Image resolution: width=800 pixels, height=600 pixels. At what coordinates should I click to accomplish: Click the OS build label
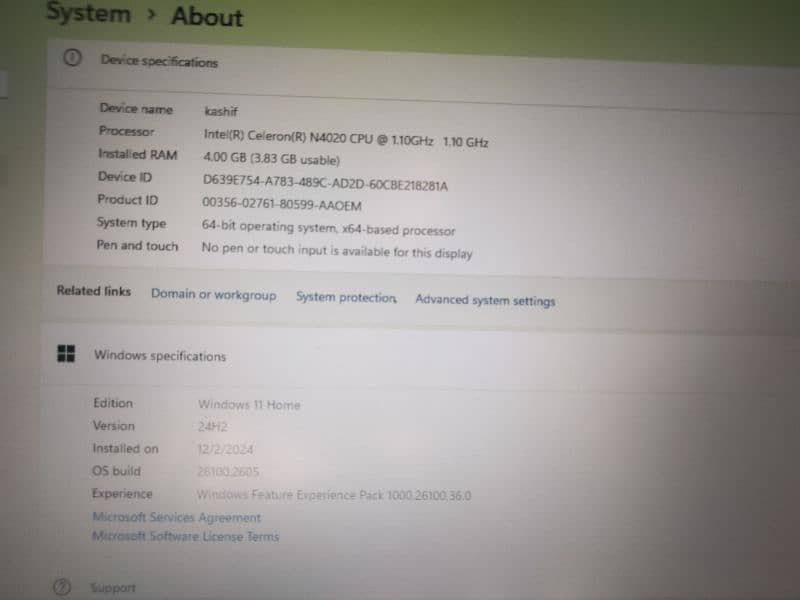pyautogui.click(x=116, y=470)
